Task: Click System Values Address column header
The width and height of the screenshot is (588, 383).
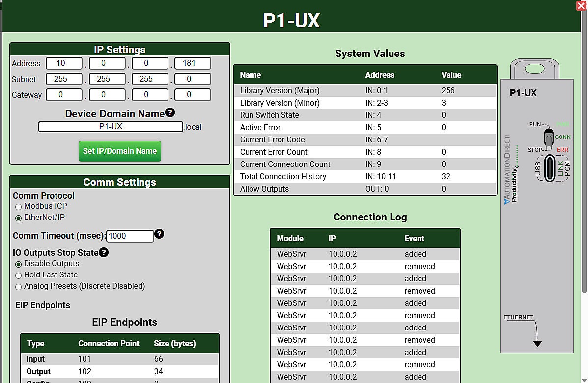Action: (x=380, y=75)
